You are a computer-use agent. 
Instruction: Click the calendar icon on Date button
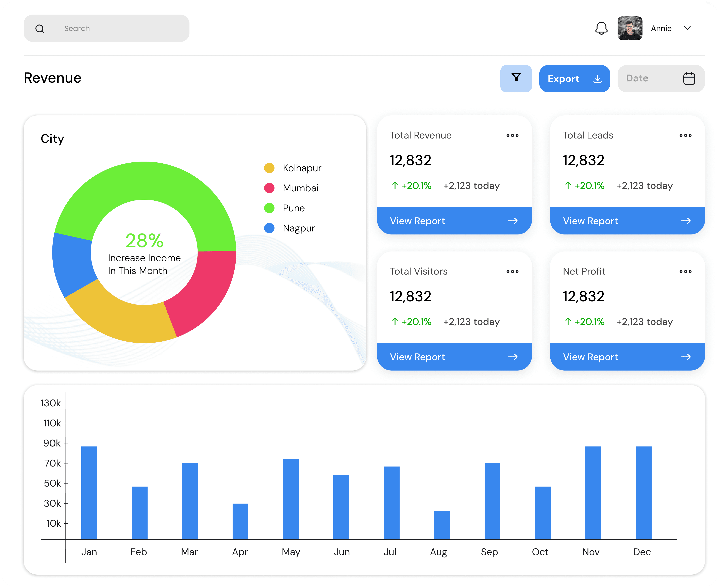(x=689, y=78)
